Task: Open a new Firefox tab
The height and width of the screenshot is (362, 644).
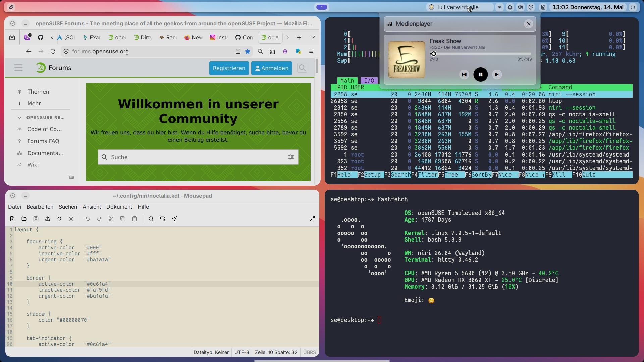Action: 299,37
